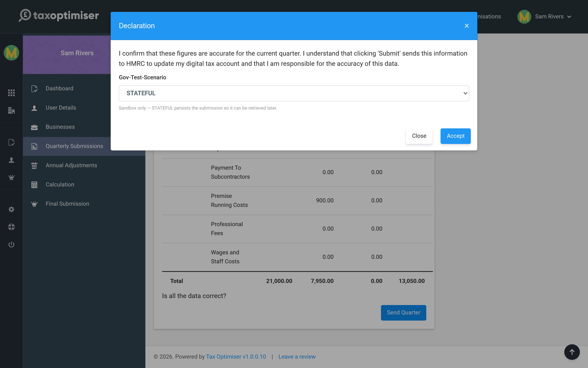This screenshot has height=368, width=588.
Task: Click the User Details person icon
Action: pos(34,108)
